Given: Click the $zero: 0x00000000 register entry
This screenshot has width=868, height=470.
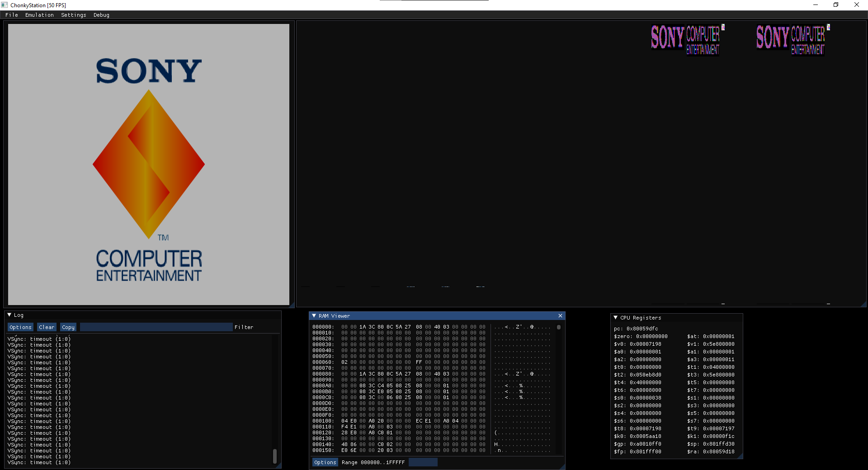Looking at the screenshot, I should 641,336.
